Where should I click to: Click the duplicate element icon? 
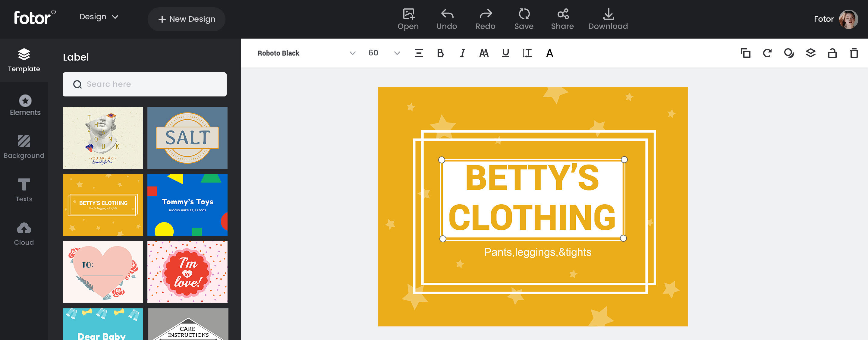pos(745,53)
